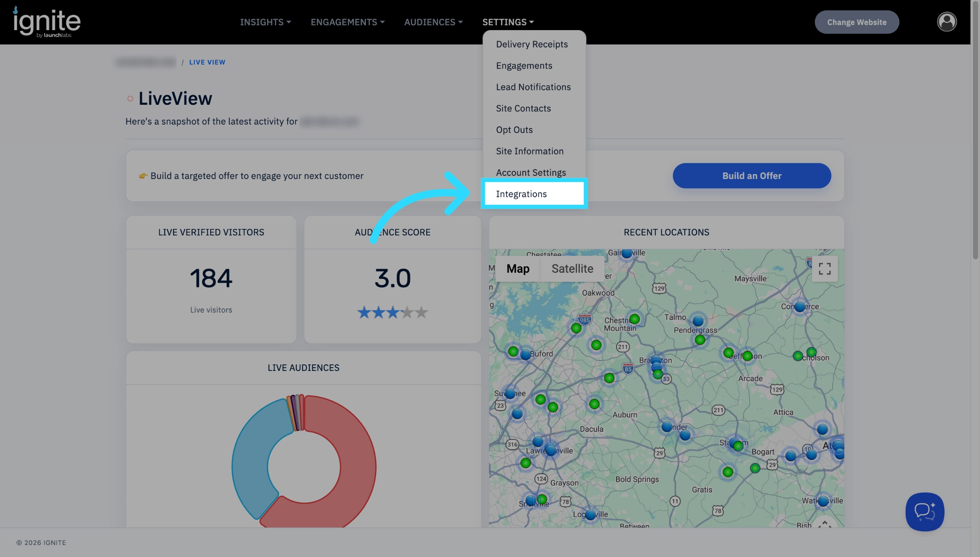Image resolution: width=980 pixels, height=557 pixels.
Task: Open Lead Notifications menu item
Action: coord(533,87)
